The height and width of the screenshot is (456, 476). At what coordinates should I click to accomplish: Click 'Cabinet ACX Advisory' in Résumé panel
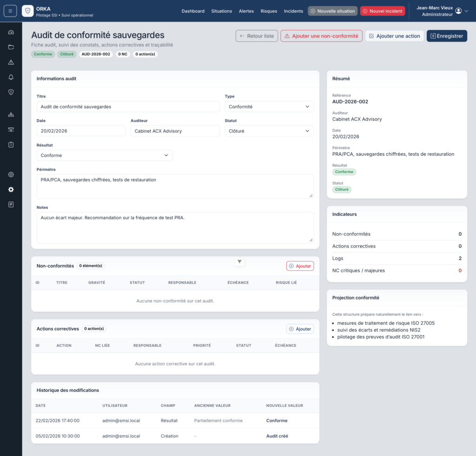pos(357,119)
